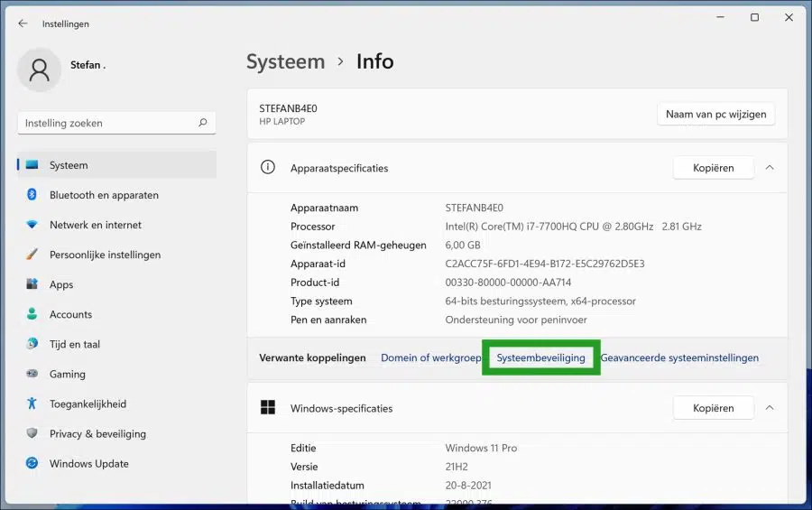
Task: Click the Systeem monitor icon
Action: [32, 165]
